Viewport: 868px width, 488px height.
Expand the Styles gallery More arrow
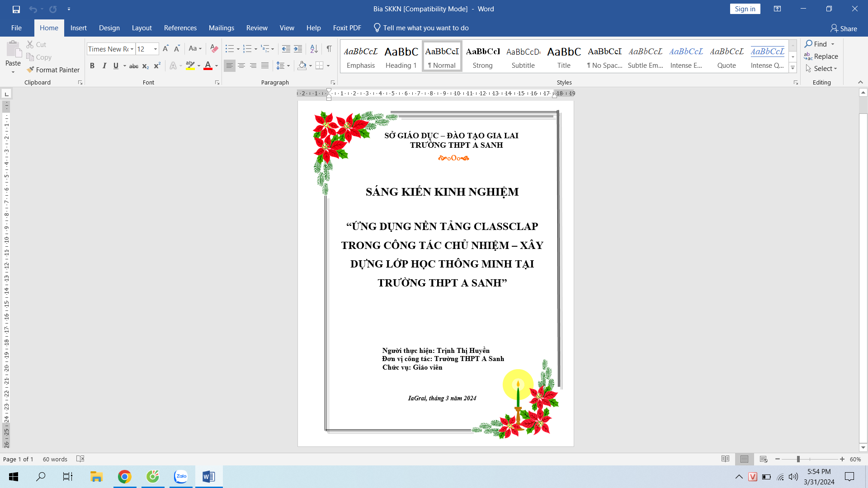pos(793,68)
